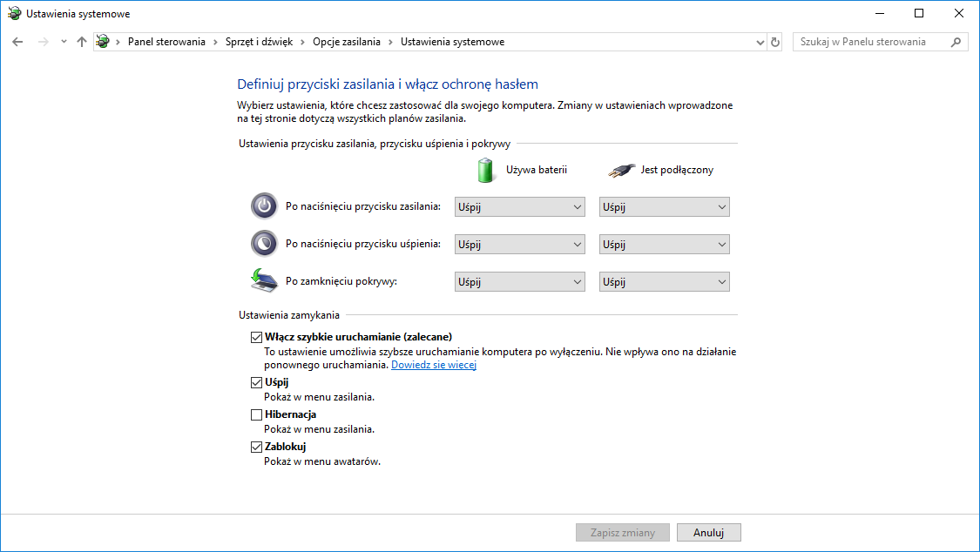
Task: Click the up-one-level arrow icon
Action: point(81,42)
